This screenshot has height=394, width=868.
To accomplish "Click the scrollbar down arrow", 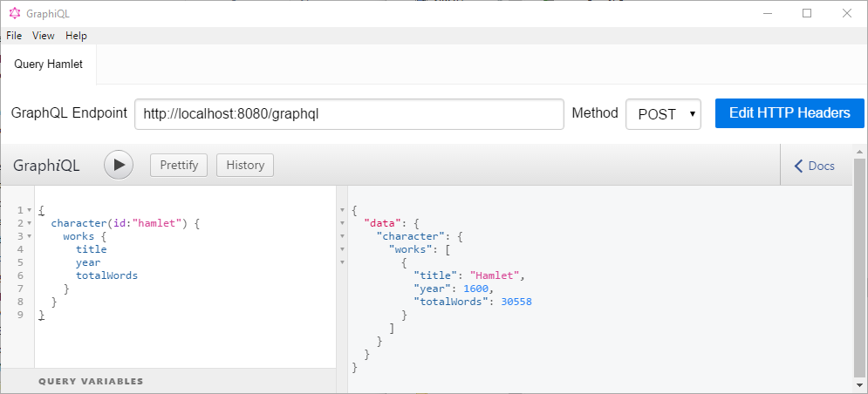I will [x=859, y=384].
